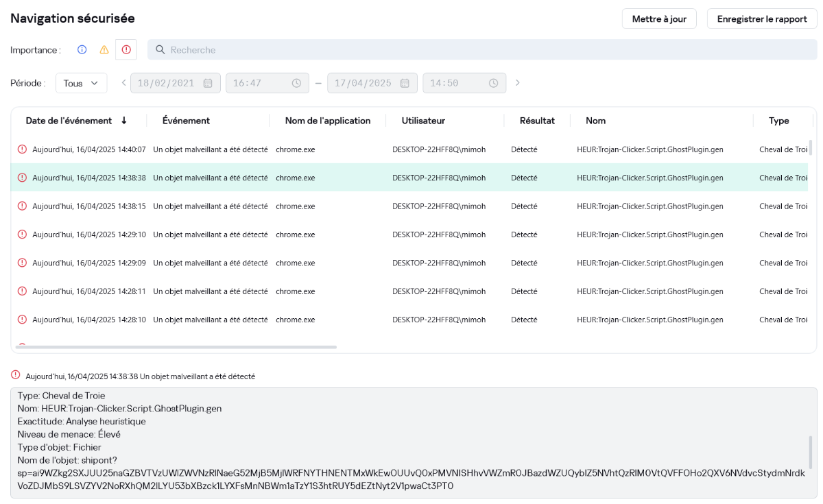This screenshot has width=823, height=504.
Task: Click HEUR:Trojan-Clicker name in 14:40:07 row
Action: 650,149
